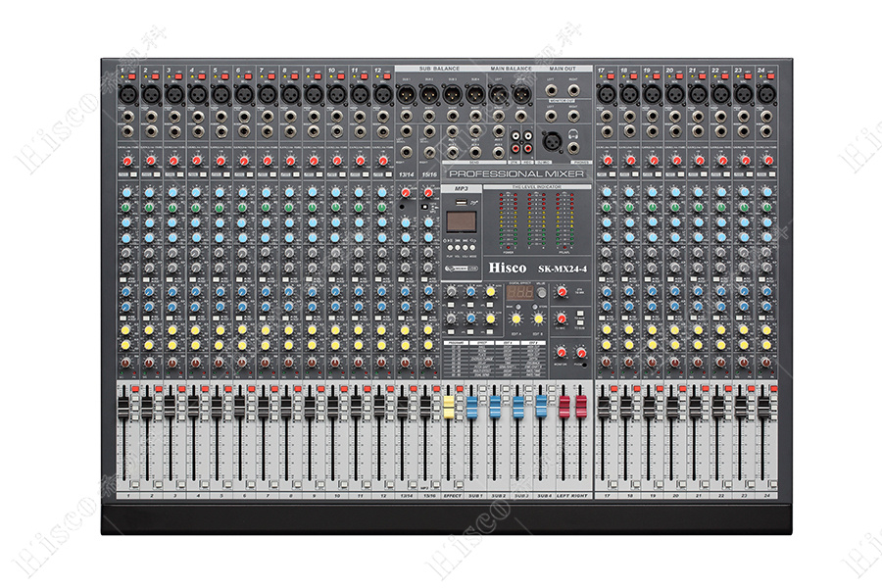
Task: Click the digital effect number display
Action: (518, 293)
